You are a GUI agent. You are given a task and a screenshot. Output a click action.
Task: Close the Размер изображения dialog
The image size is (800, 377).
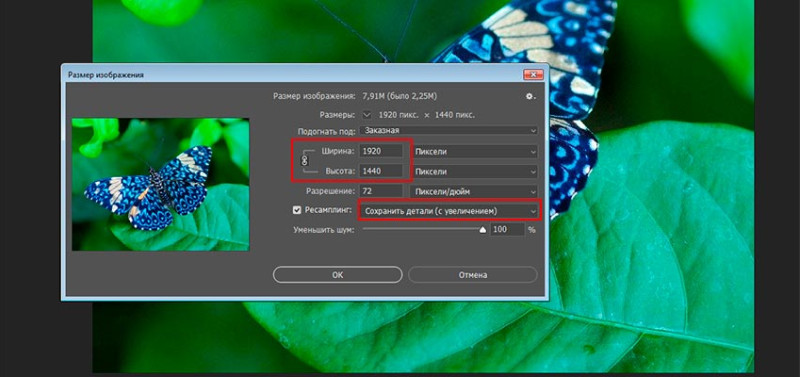(533, 75)
